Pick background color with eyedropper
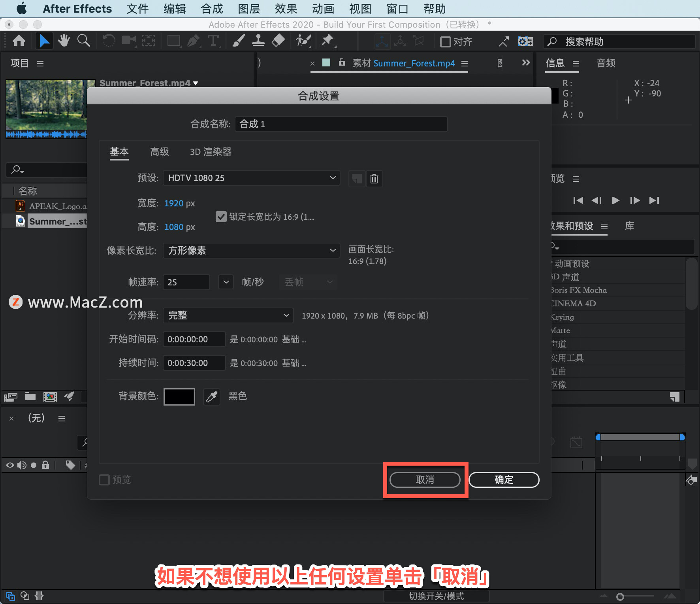The width and height of the screenshot is (700, 604). point(212,396)
